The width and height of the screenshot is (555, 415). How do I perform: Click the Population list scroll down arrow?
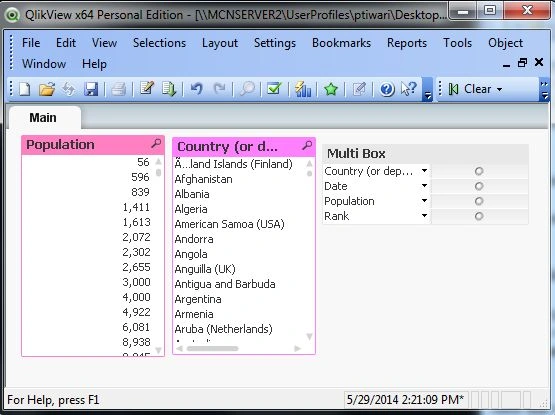pyautogui.click(x=159, y=350)
